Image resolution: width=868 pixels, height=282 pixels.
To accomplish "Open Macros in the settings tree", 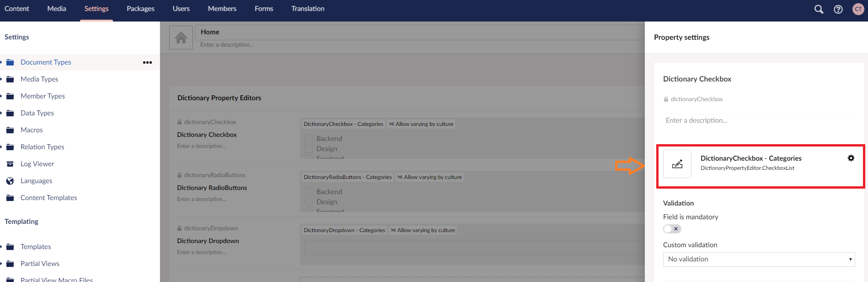I will tap(32, 130).
